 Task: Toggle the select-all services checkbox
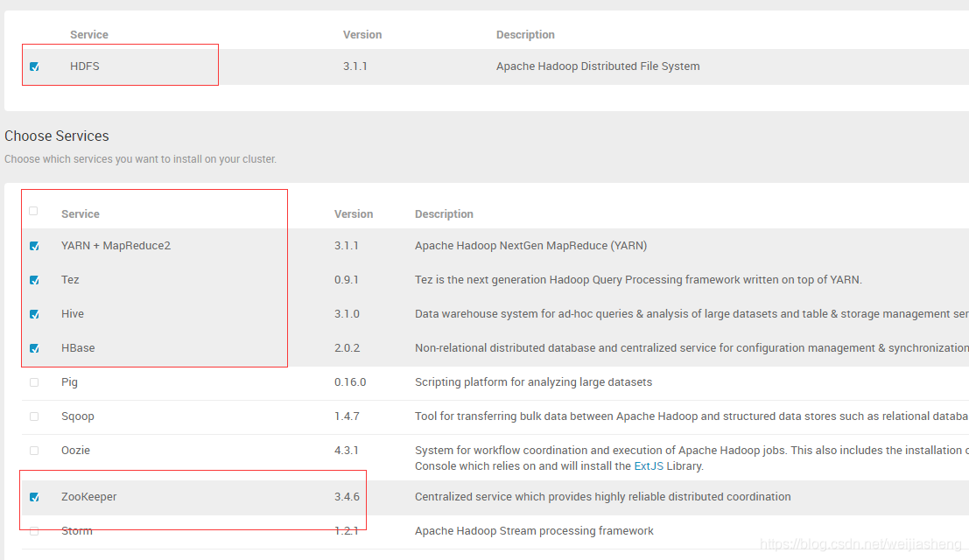point(34,211)
